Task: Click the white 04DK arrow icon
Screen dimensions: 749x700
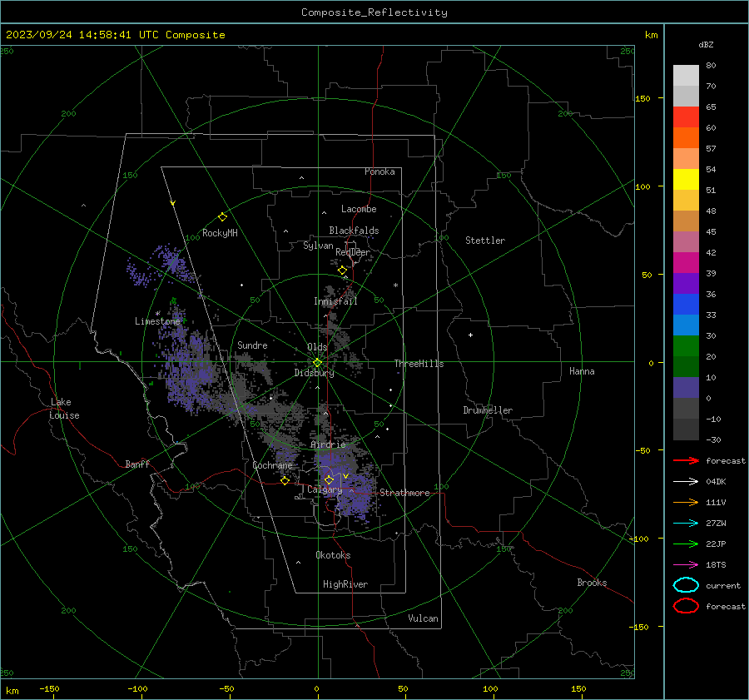Action: point(686,482)
